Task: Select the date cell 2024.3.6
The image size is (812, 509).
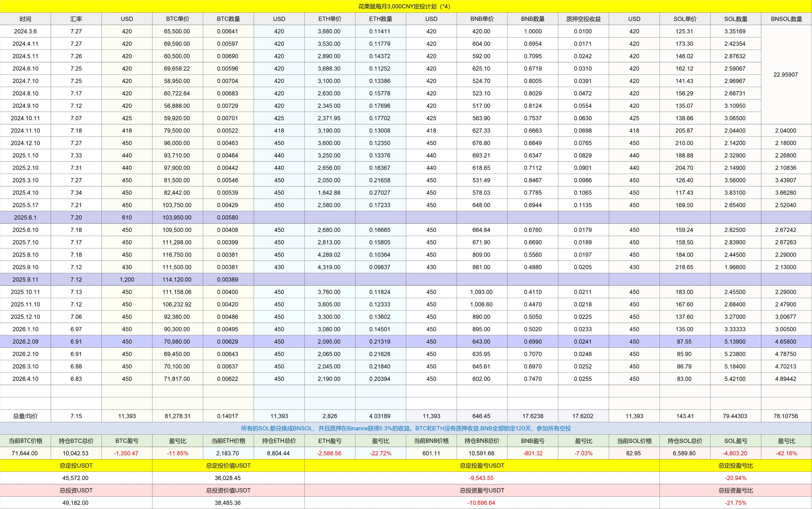Action: click(25, 31)
